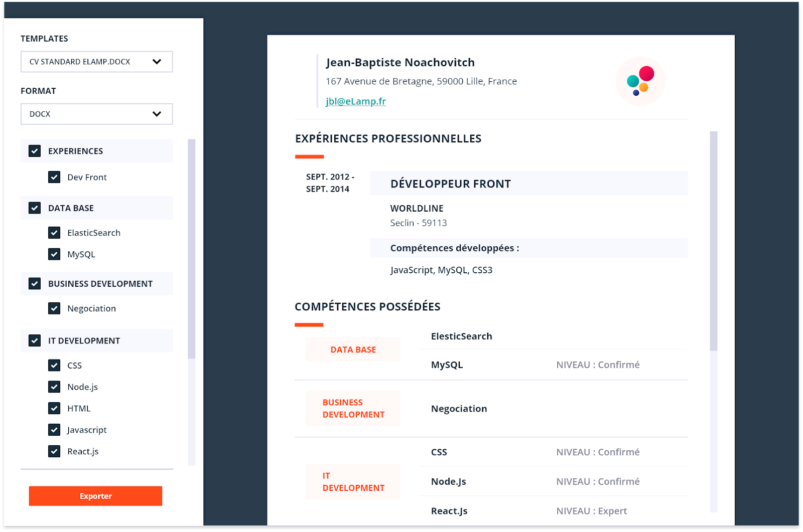Click the Exporter button

95,496
